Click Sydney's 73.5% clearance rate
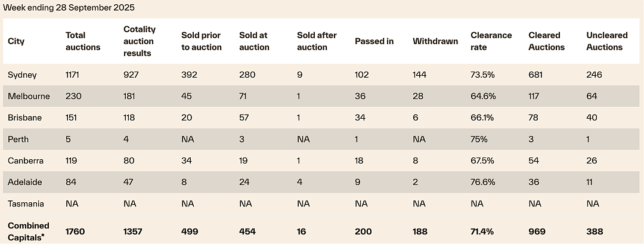The height and width of the screenshot is (244, 644). click(483, 75)
